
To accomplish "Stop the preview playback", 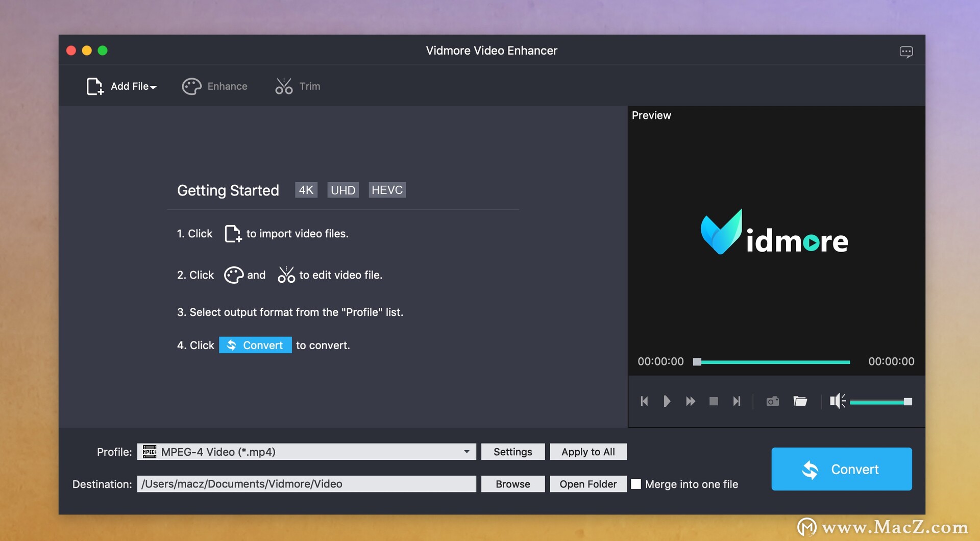I will pos(714,401).
